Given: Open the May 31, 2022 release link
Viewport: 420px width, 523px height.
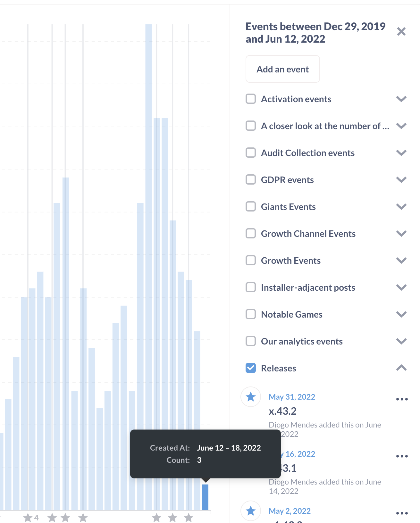Looking at the screenshot, I should (291, 397).
